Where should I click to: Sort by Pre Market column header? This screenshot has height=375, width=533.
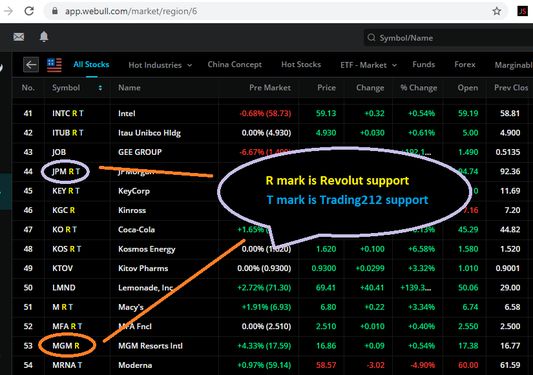[x=270, y=88]
